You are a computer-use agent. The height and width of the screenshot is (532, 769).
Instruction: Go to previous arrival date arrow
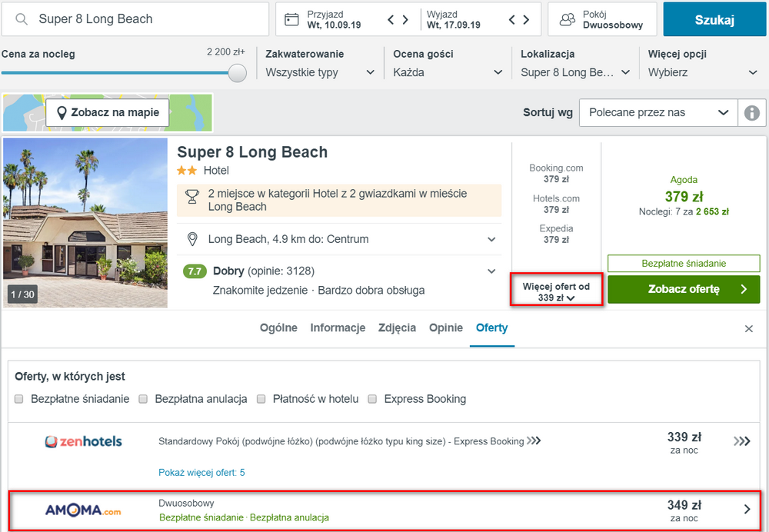click(x=391, y=20)
